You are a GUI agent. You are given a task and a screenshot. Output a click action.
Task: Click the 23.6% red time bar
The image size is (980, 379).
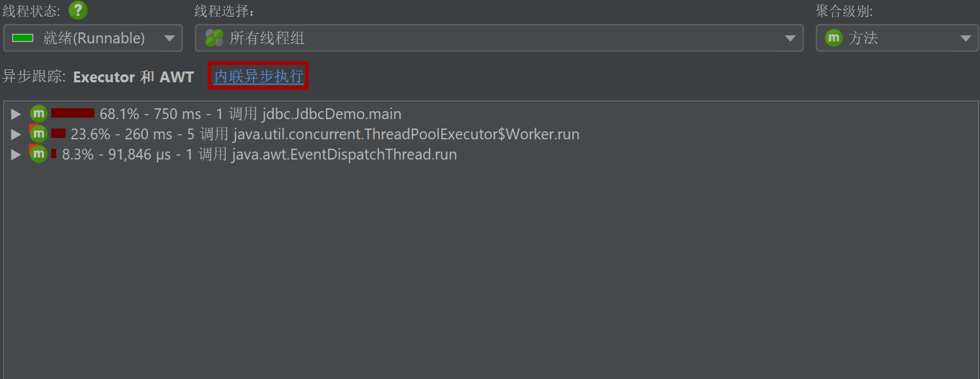[58, 134]
